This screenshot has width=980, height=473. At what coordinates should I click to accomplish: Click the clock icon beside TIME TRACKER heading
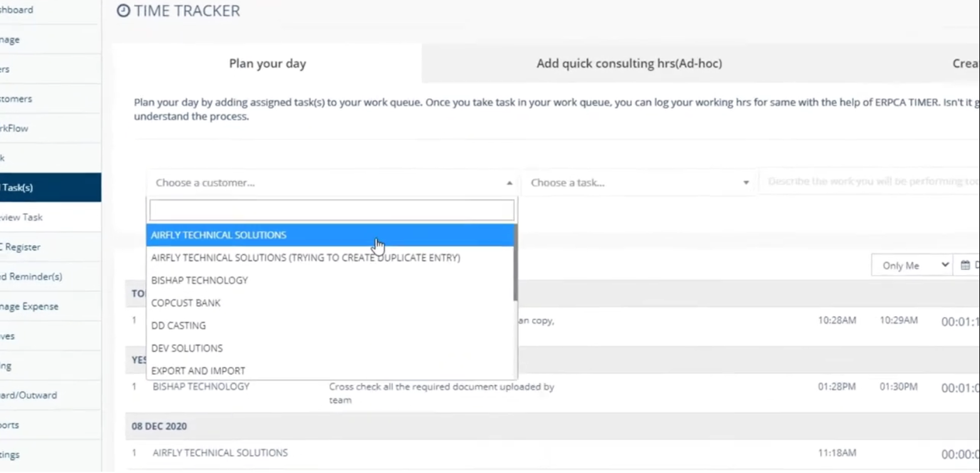click(x=124, y=11)
